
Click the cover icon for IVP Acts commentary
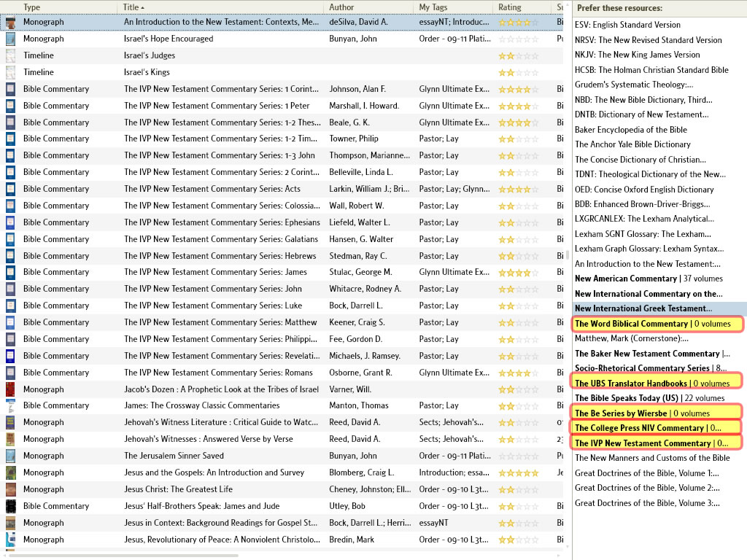(x=10, y=189)
